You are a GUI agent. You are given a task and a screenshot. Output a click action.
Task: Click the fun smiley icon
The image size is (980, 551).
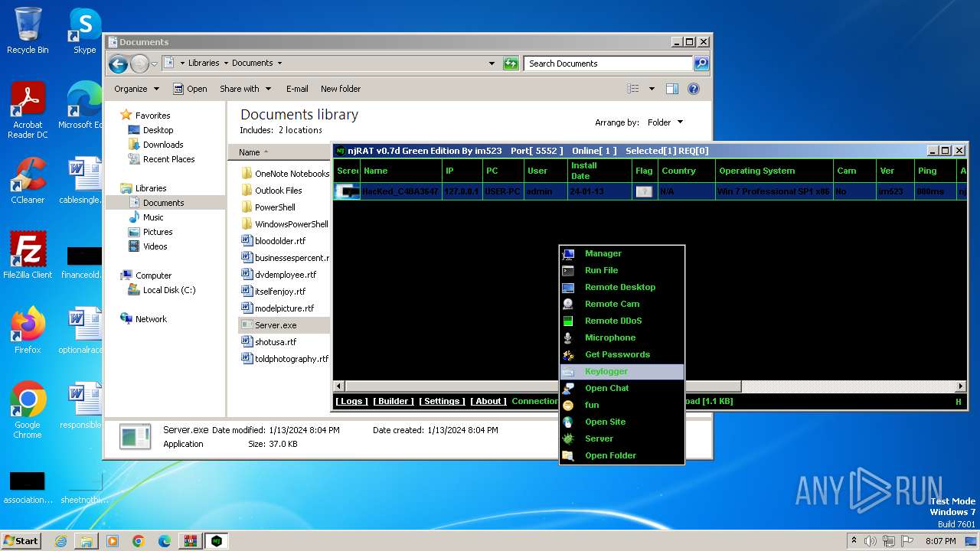(568, 406)
